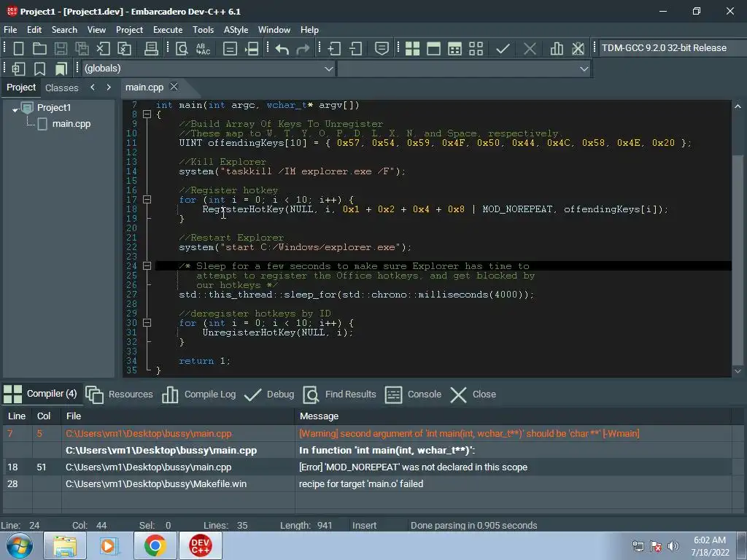This screenshot has height=560, width=747.
Task: Select the Project panel tab
Action: (21, 87)
